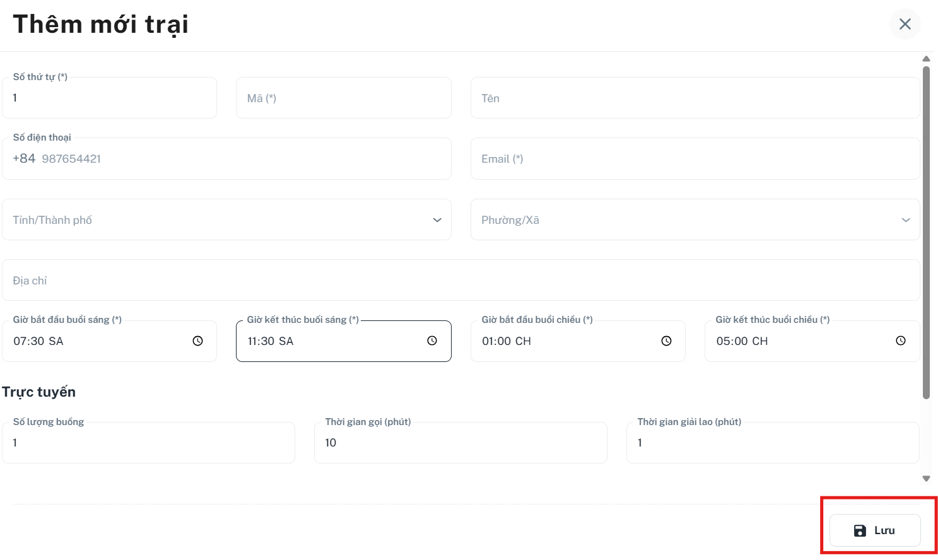The image size is (938, 560).
Task: Focus the Mã (*) input field
Action: click(344, 98)
